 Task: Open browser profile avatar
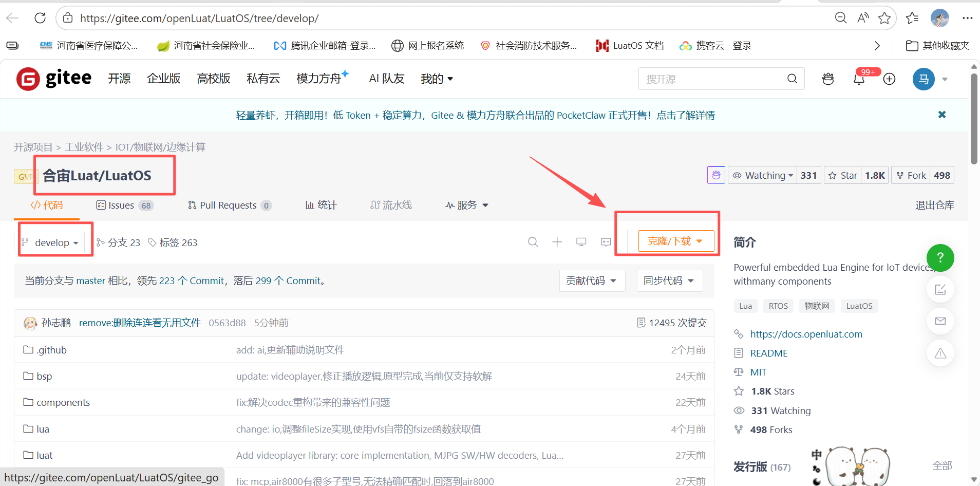(x=940, y=18)
